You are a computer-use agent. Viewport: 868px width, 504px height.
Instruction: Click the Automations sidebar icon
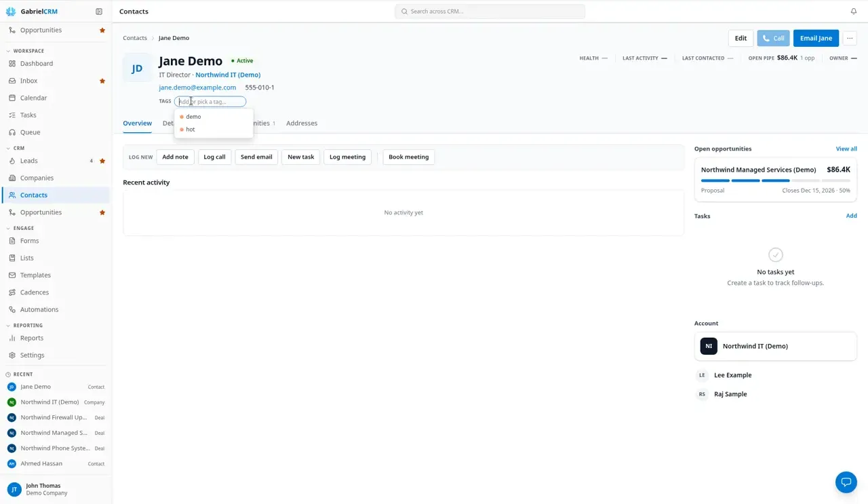tap(12, 309)
